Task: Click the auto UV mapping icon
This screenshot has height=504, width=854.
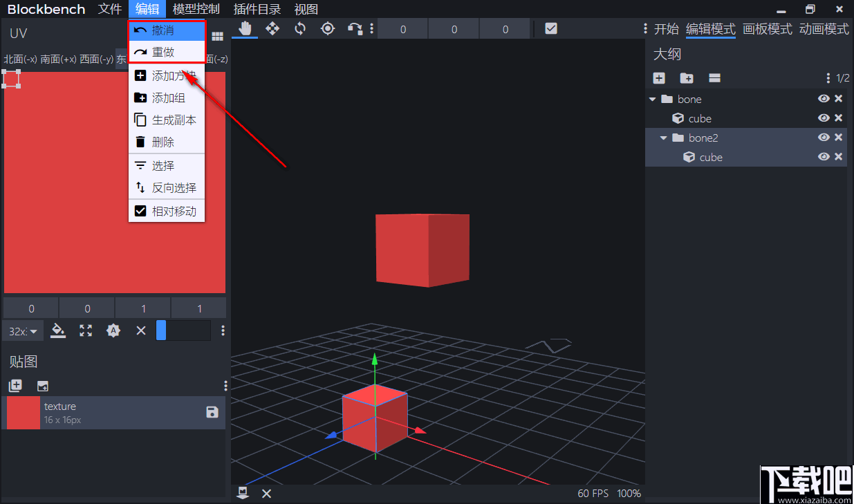Action: pos(113,330)
